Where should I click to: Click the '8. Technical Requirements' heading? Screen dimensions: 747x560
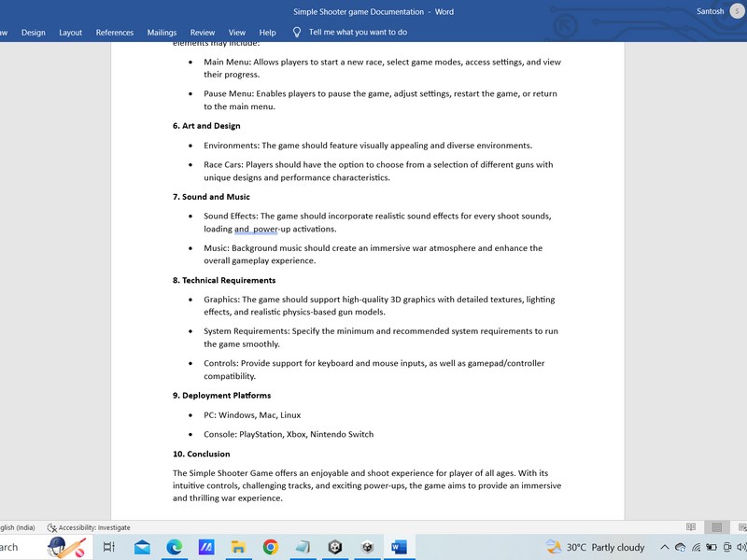pos(224,281)
